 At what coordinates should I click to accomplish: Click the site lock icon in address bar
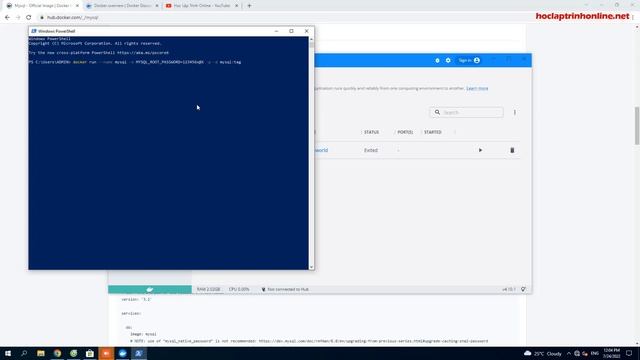point(42,18)
